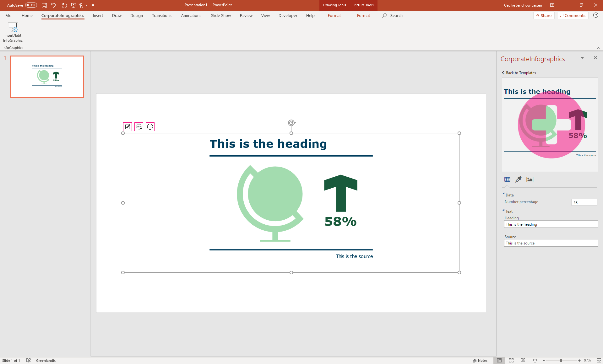Viewport: 603px width, 364px height.
Task: Open the color eyedropper tab icon
Action: point(519,179)
